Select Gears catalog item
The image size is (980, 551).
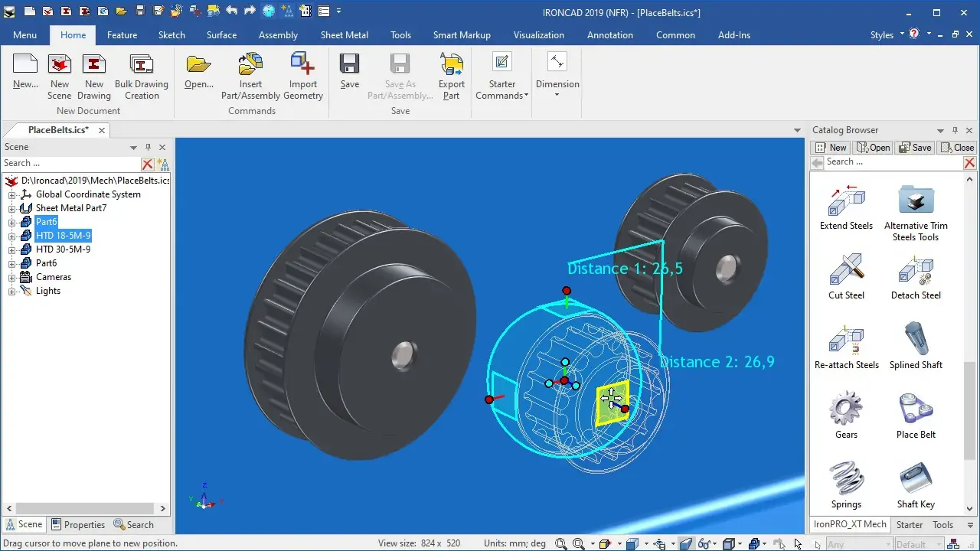click(846, 416)
